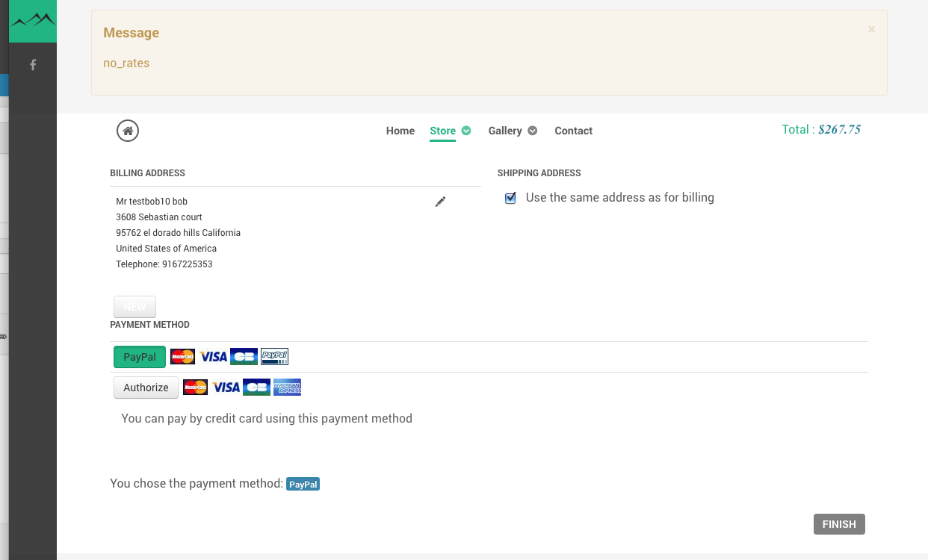Go to the Contact page
The height and width of the screenshot is (560, 928).
point(573,131)
